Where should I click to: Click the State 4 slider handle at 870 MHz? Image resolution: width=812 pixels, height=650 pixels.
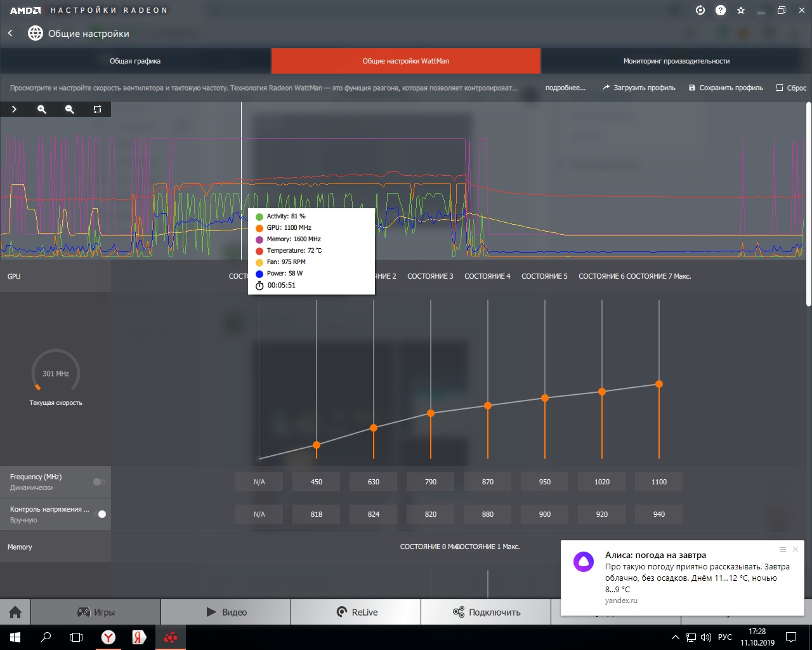coord(488,406)
